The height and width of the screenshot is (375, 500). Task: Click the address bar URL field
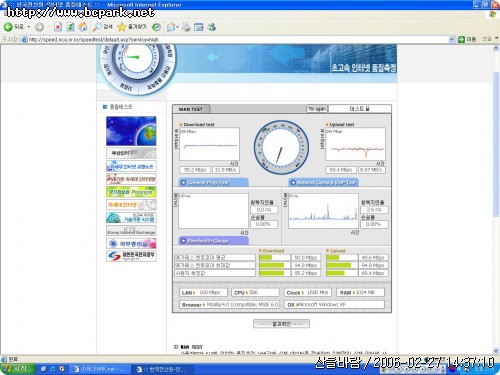238,40
